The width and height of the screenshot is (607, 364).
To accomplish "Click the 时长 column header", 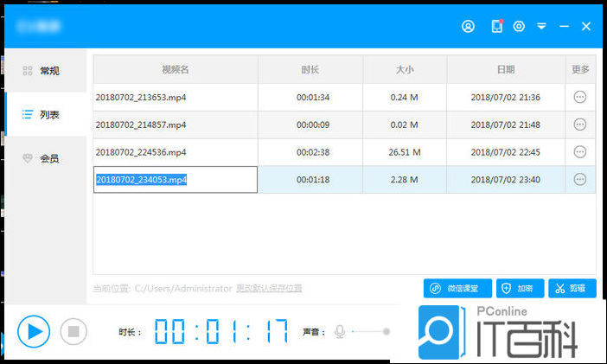I will pos(310,70).
